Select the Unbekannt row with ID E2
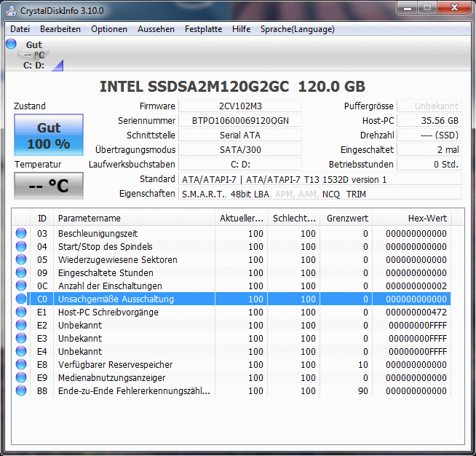The image size is (476, 456). (x=231, y=325)
